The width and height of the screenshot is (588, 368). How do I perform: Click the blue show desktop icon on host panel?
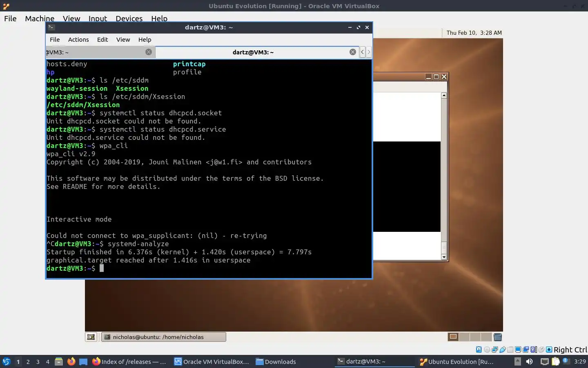(x=83, y=361)
